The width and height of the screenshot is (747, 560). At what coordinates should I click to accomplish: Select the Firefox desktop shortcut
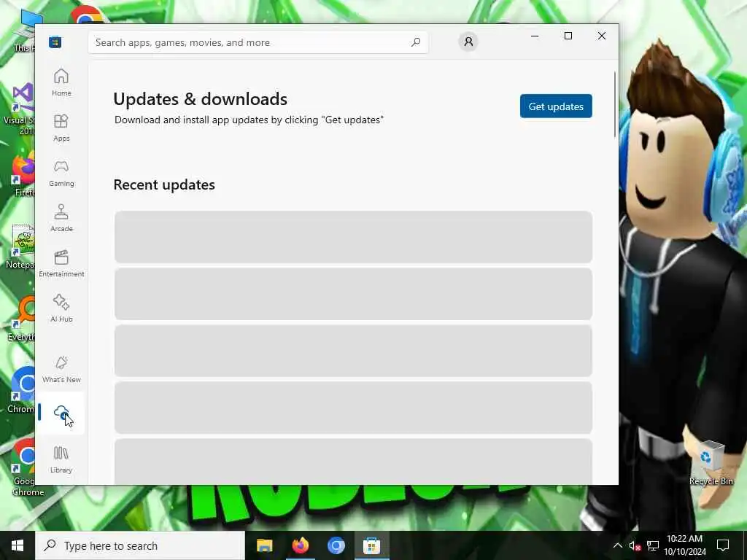click(23, 175)
